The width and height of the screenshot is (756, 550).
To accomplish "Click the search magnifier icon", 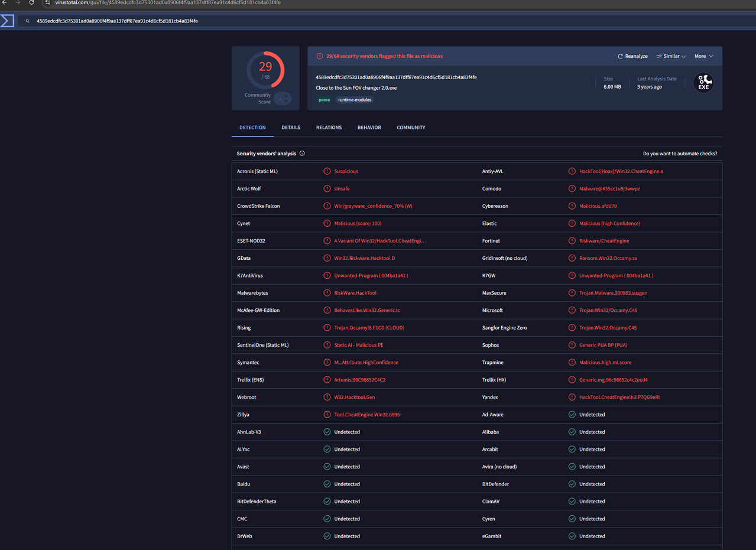I will pyautogui.click(x=27, y=21).
